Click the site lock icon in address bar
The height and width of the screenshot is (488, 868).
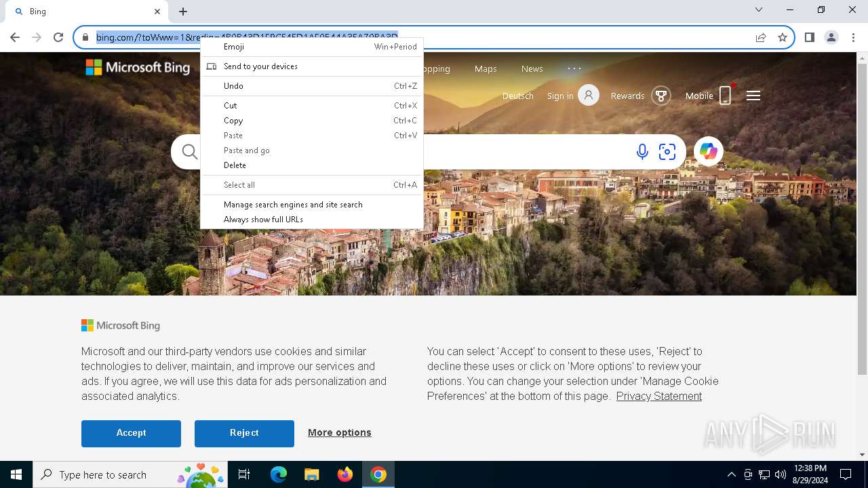85,37
